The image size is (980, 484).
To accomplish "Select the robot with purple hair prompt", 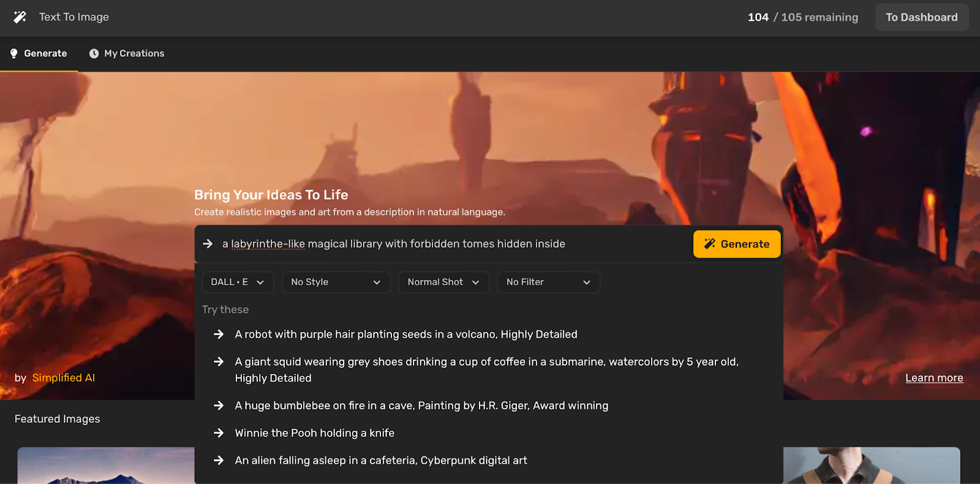I will pos(406,334).
